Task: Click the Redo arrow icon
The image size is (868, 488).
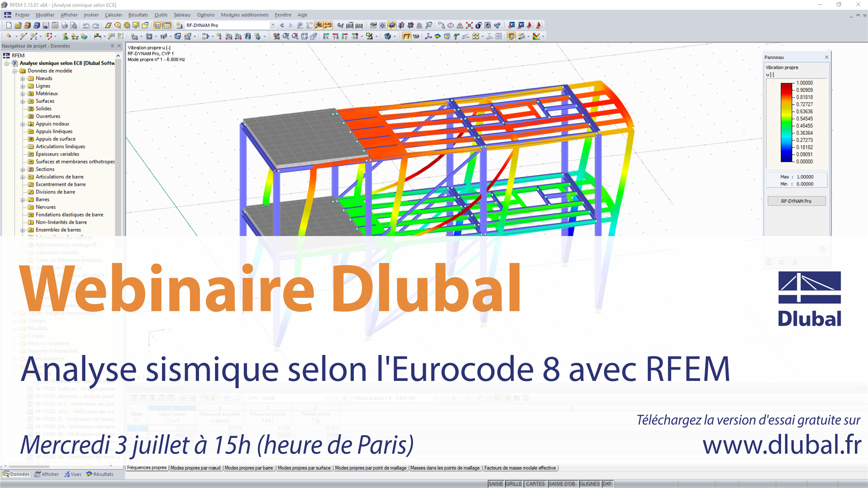Action: click(x=96, y=25)
